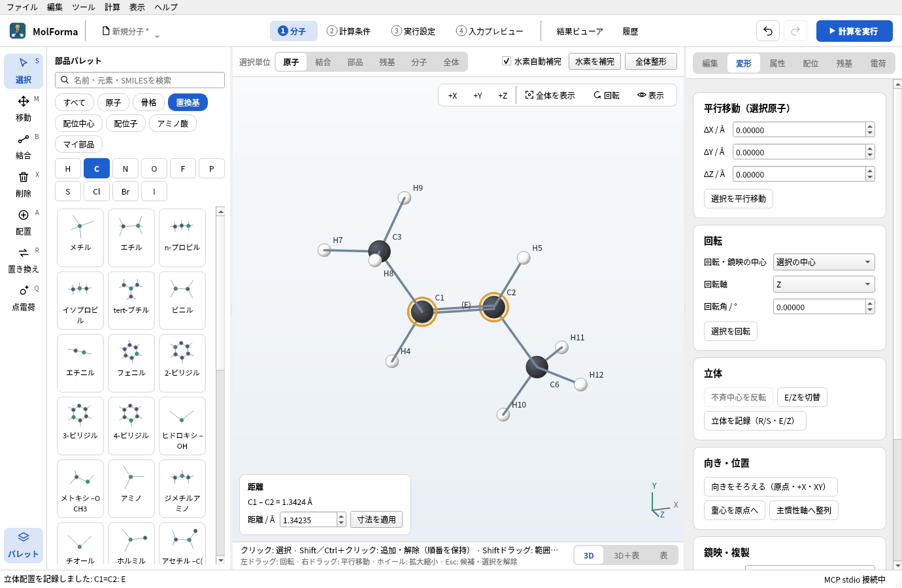Image resolution: width=902 pixels, height=588 pixels.
Task: Click 計算を実行 run button
Action: (x=854, y=31)
